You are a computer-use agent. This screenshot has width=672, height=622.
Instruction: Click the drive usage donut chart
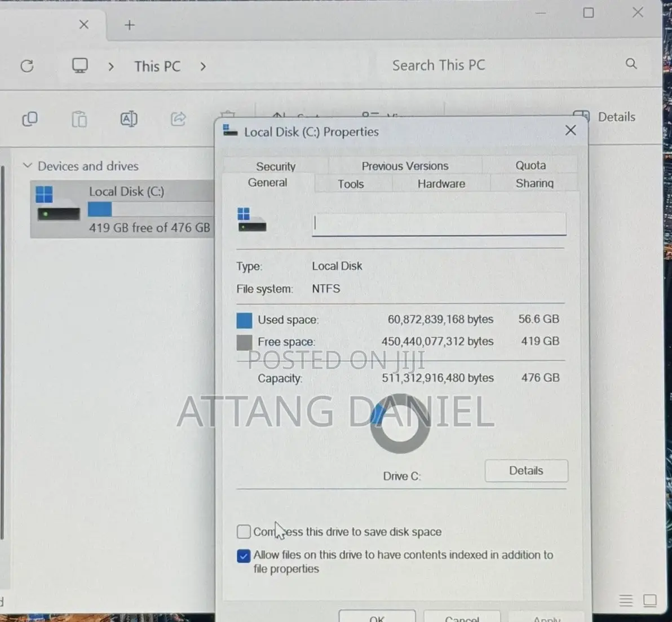point(400,424)
